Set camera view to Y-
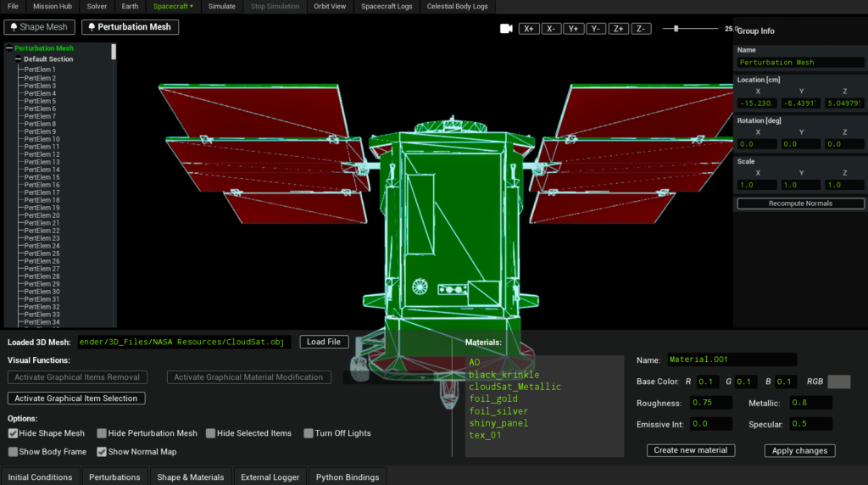 [596, 29]
